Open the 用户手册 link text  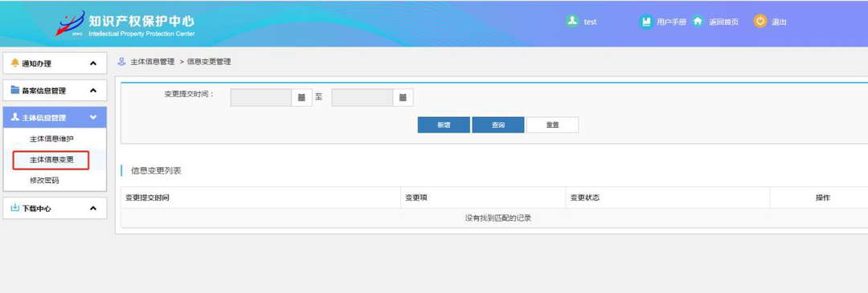[x=671, y=22]
